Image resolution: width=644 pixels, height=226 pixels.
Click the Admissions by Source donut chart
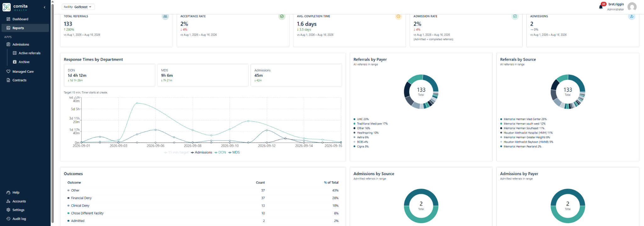click(x=421, y=206)
